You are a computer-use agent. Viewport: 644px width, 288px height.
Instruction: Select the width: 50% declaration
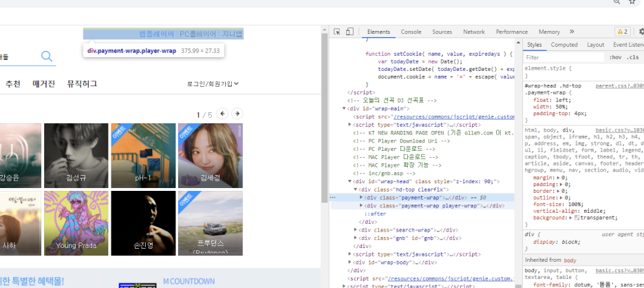tap(550, 106)
